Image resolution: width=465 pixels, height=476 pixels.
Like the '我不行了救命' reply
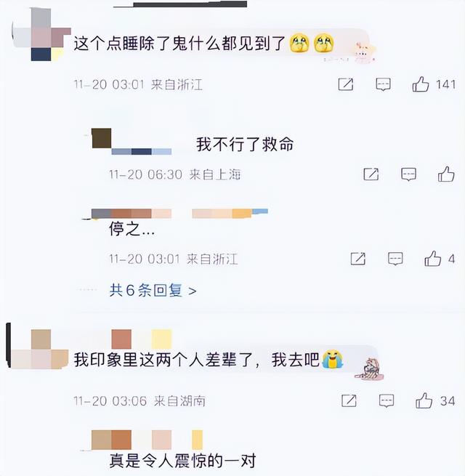click(x=446, y=174)
